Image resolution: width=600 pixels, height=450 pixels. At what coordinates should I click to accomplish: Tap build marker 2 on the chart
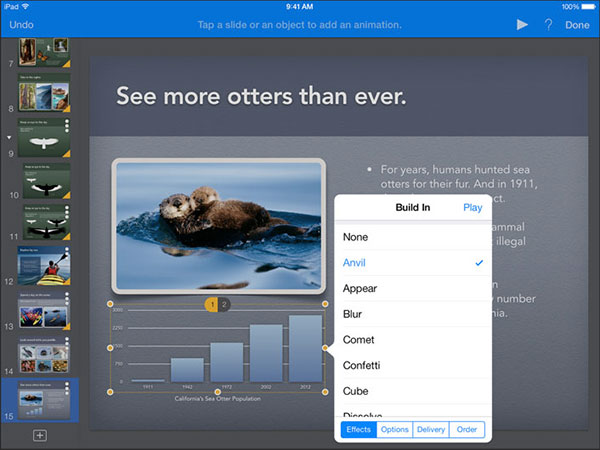pyautogui.click(x=224, y=305)
